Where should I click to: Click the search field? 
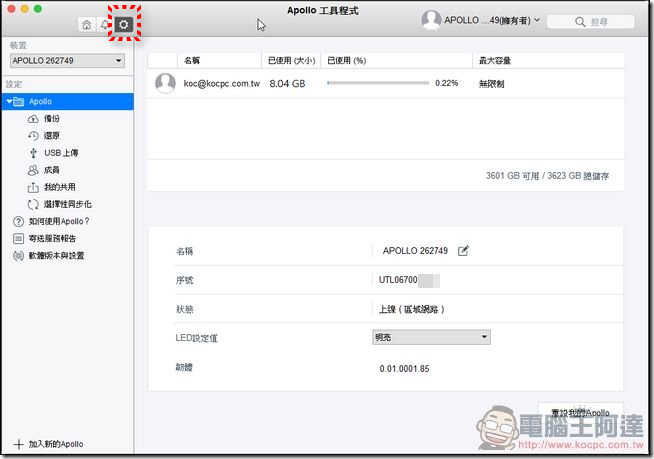click(x=591, y=22)
